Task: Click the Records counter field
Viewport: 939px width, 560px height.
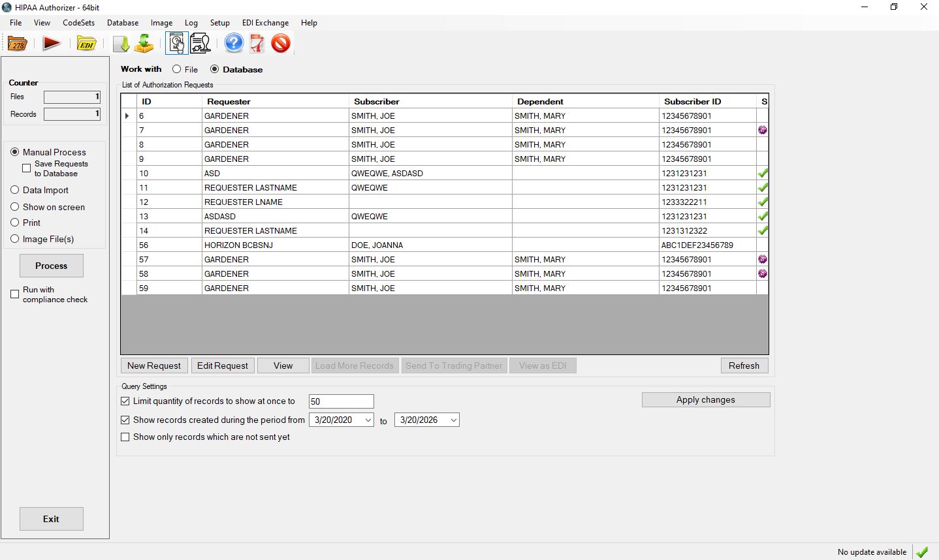Action: click(x=72, y=114)
